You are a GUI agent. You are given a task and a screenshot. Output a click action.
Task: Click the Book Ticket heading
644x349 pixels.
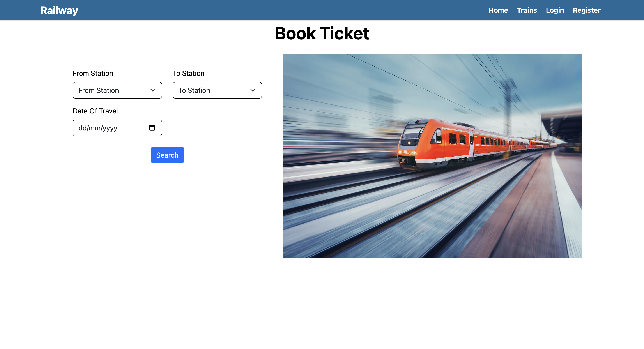[322, 33]
